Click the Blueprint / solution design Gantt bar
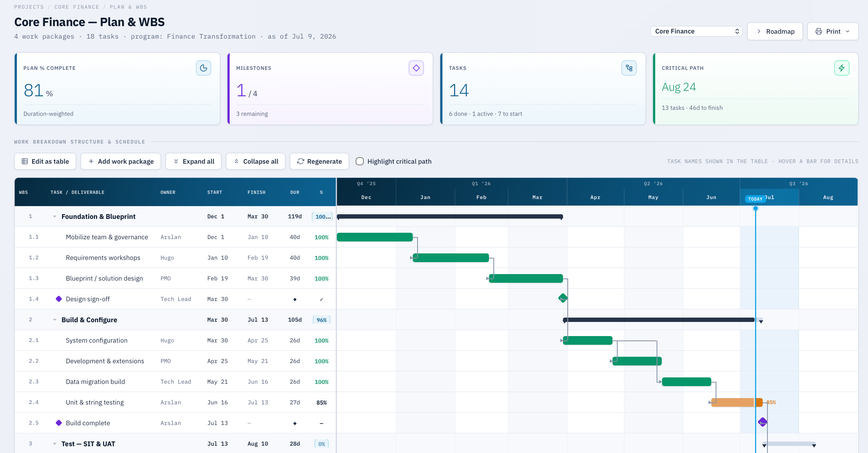 [x=526, y=278]
